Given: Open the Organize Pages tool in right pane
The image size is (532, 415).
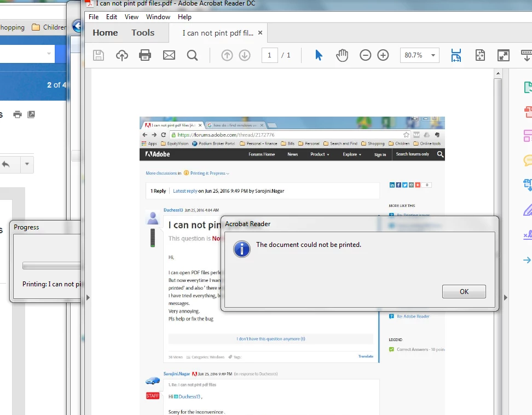Looking at the screenshot, I should (528, 185).
